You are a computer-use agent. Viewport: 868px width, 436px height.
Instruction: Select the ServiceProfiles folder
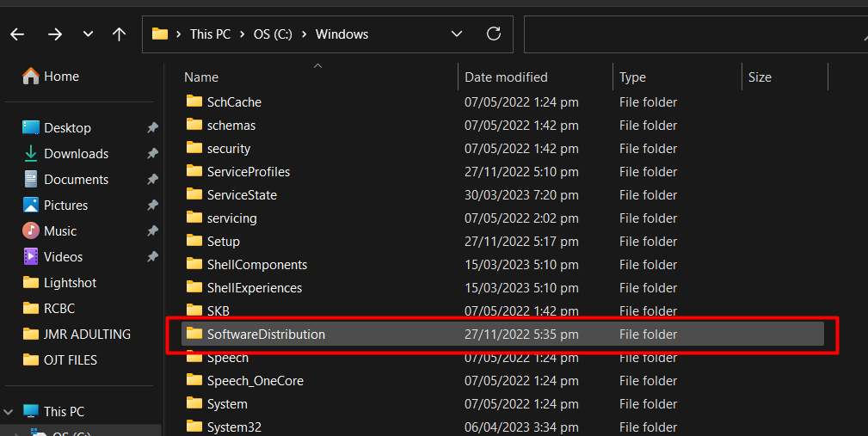(502, 172)
